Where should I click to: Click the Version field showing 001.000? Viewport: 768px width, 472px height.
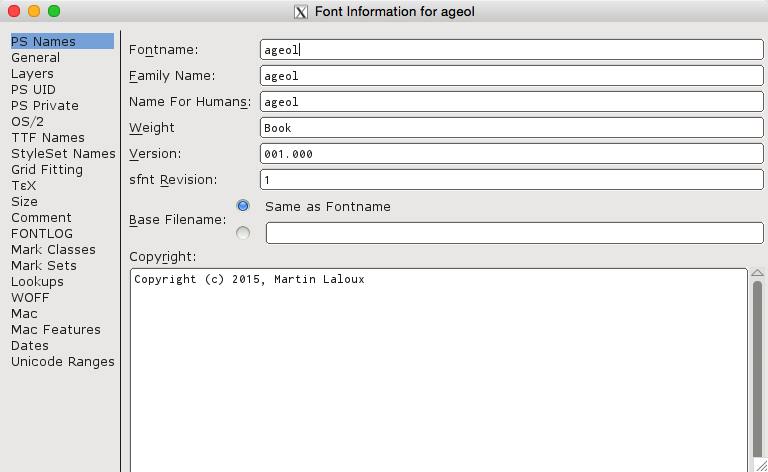tap(510, 154)
